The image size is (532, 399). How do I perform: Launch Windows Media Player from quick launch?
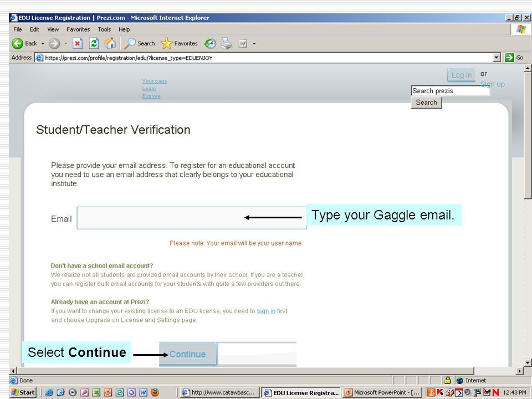(73, 392)
